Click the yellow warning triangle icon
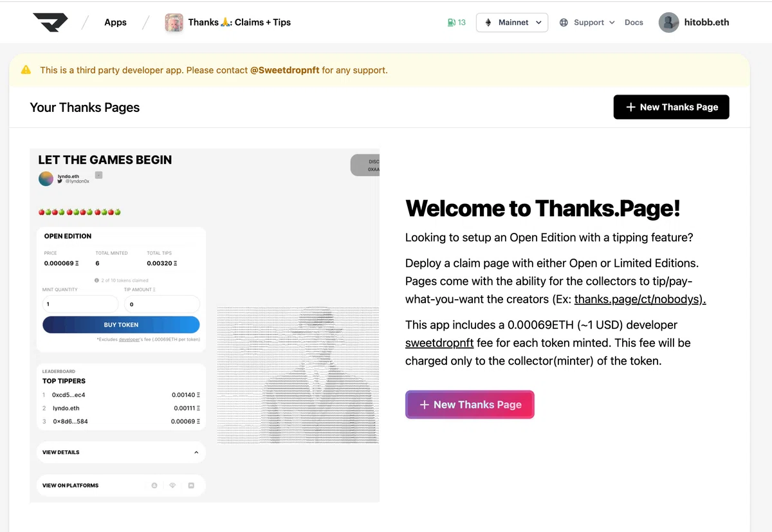The image size is (772, 532). coord(26,69)
